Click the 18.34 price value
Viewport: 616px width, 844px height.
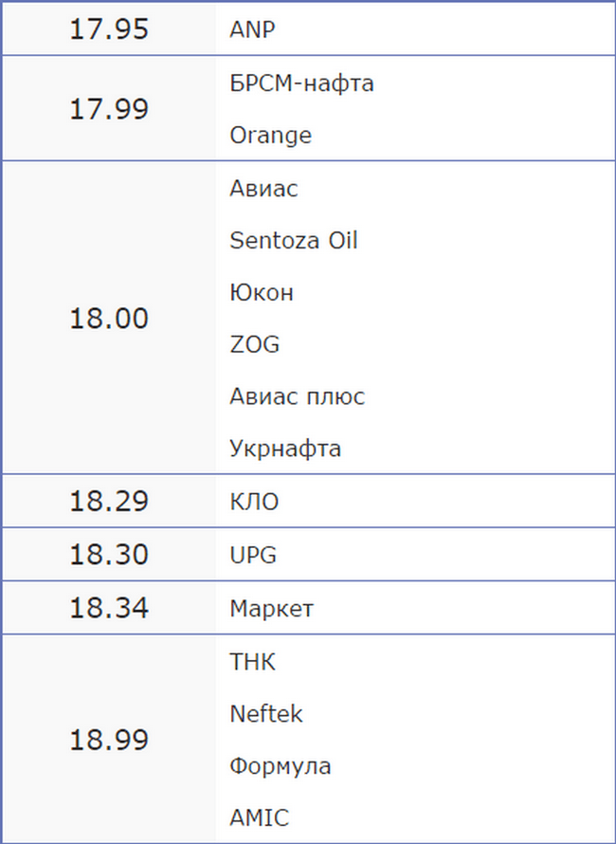[109, 608]
